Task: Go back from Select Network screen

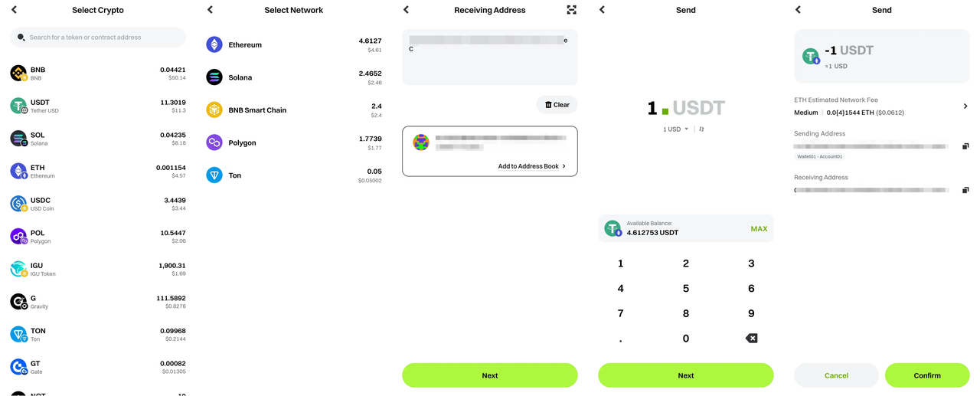Action: [211, 10]
